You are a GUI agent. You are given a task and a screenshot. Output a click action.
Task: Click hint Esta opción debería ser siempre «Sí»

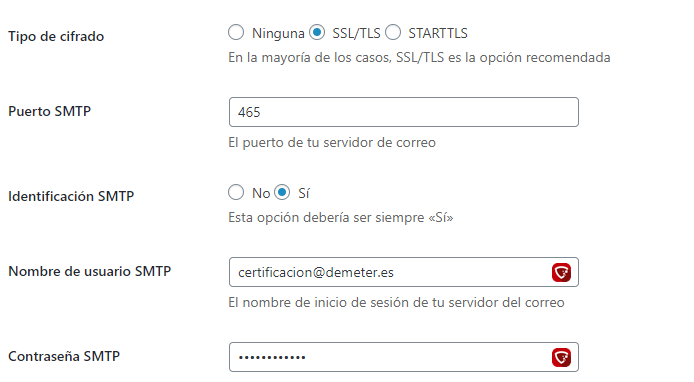point(341,218)
